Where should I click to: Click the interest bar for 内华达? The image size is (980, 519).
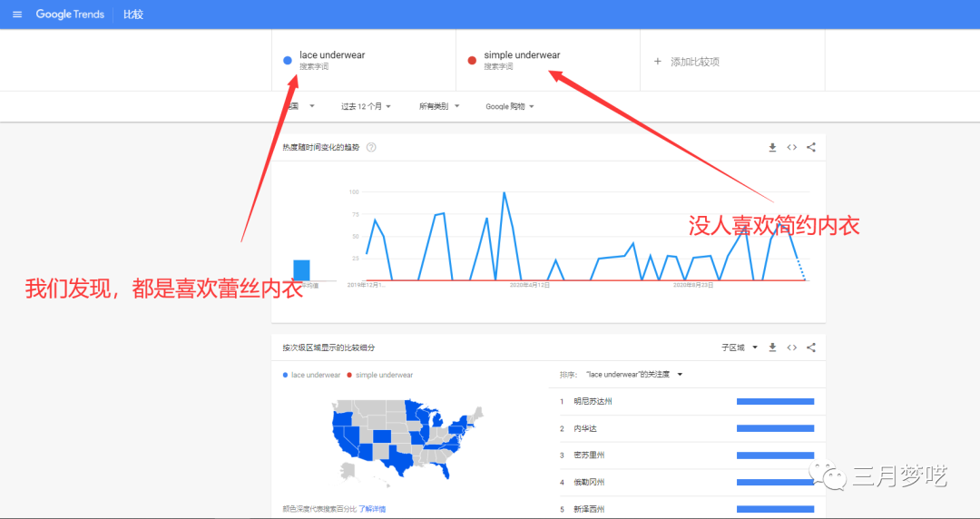tap(775, 428)
